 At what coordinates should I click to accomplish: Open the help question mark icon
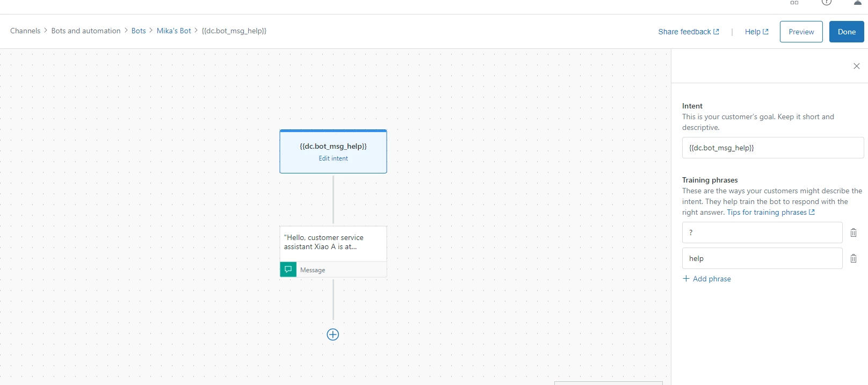click(x=827, y=2)
